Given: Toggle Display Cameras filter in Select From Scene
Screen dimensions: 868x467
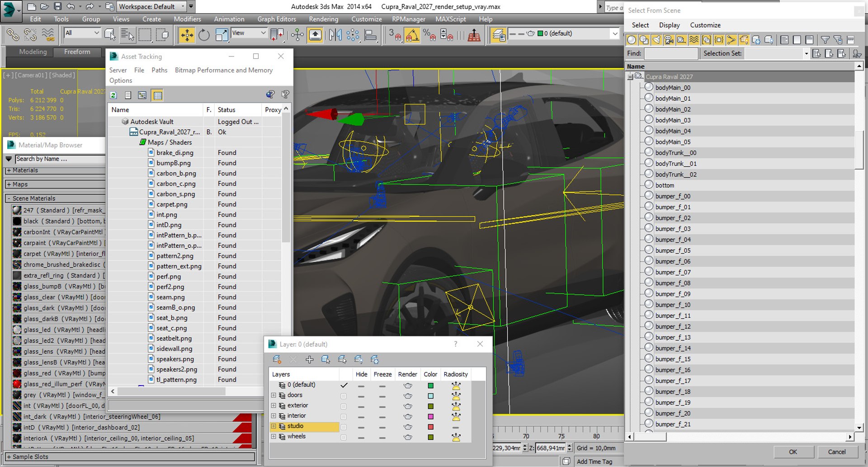Looking at the screenshot, I should tap(669, 40).
